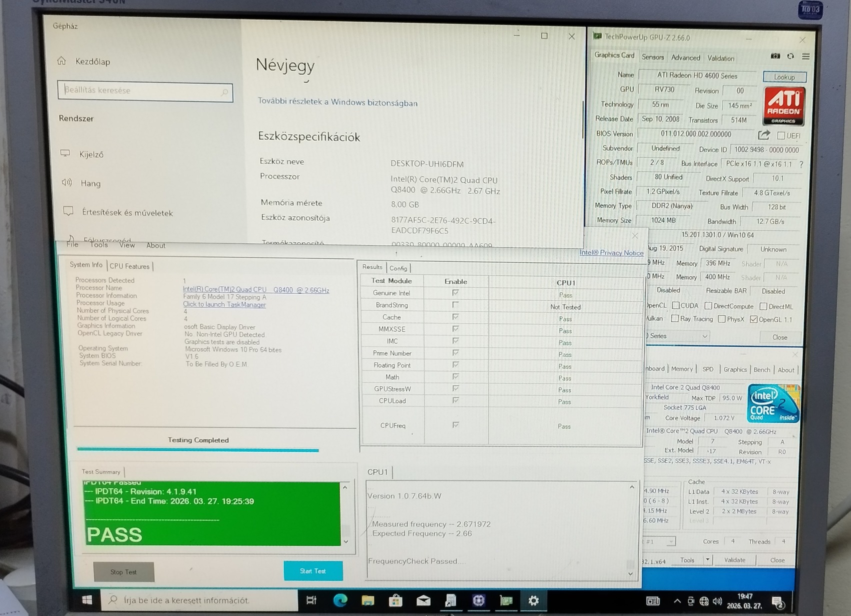Click Stop Test button
The height and width of the screenshot is (616, 851).
click(123, 571)
